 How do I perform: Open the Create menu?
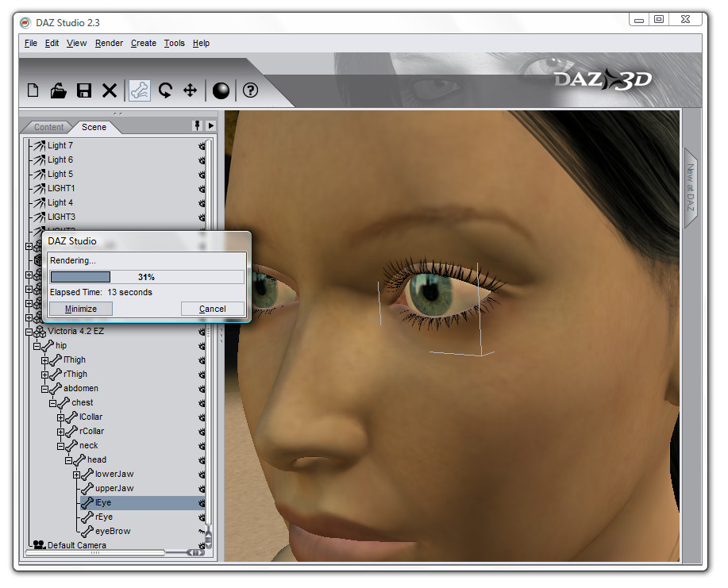pos(144,43)
